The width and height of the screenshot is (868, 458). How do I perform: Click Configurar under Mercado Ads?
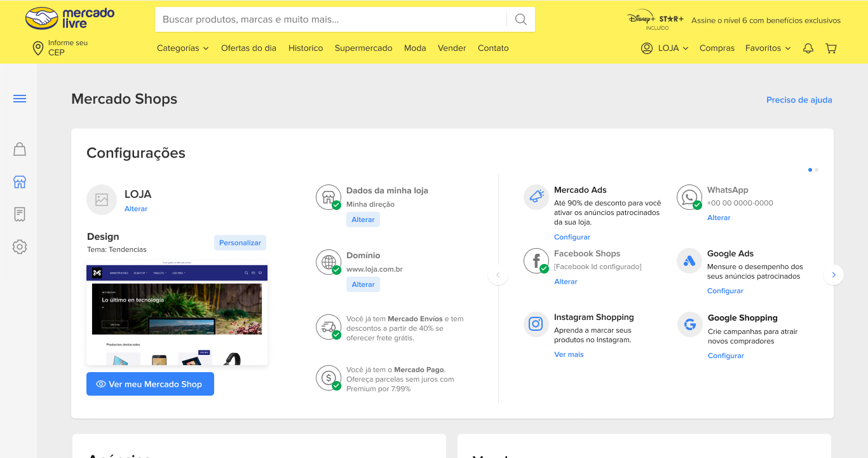point(572,237)
